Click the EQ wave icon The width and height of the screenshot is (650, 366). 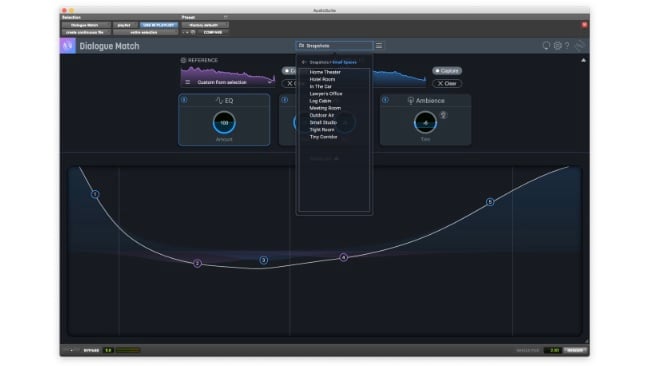(x=219, y=101)
